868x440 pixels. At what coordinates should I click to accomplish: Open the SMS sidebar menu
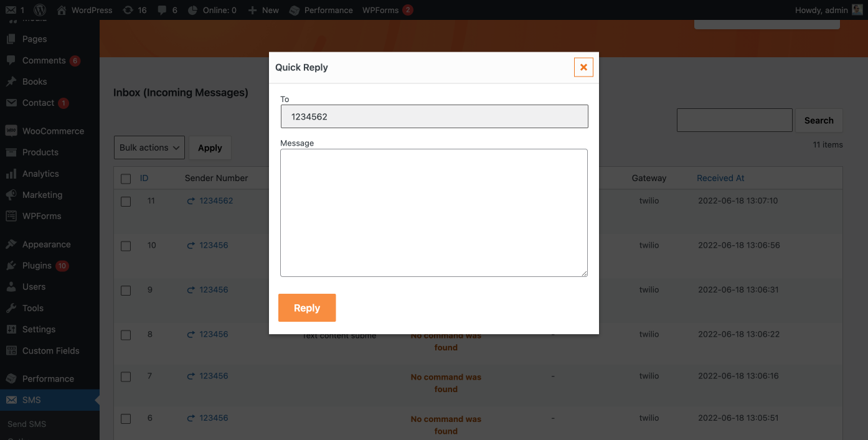(50, 400)
